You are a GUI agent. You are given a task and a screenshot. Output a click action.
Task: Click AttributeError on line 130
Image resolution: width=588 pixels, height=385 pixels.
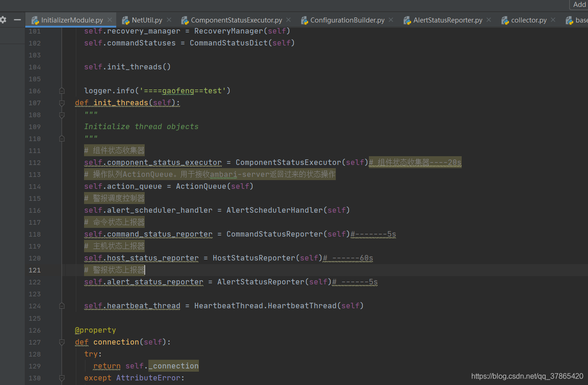(x=148, y=378)
